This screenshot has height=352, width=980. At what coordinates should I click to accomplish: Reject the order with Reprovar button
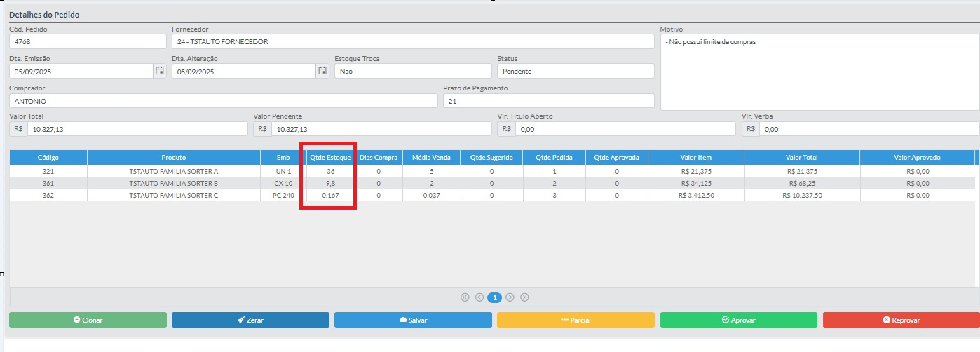(901, 320)
